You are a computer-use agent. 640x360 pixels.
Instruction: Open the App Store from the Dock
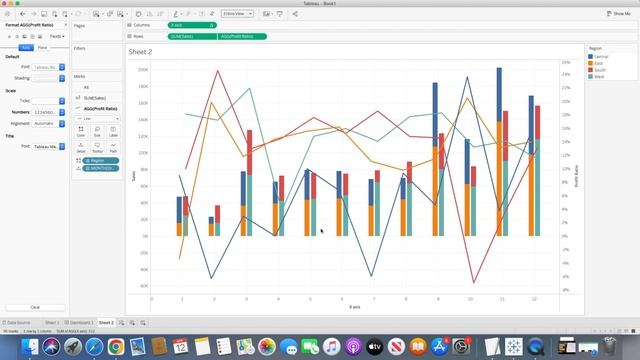(439, 347)
